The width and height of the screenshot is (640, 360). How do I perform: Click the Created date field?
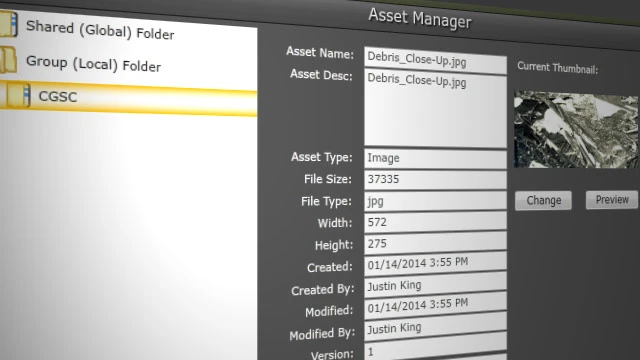pos(435,263)
